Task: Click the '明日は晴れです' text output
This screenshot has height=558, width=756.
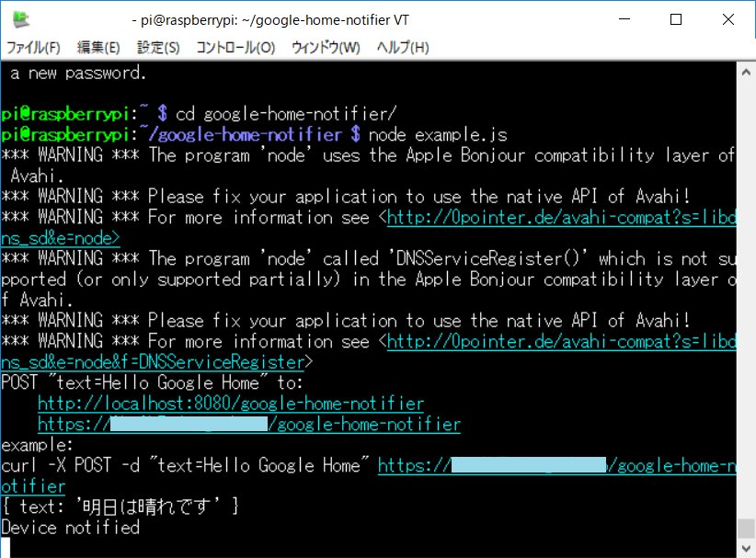Action: click(x=147, y=507)
